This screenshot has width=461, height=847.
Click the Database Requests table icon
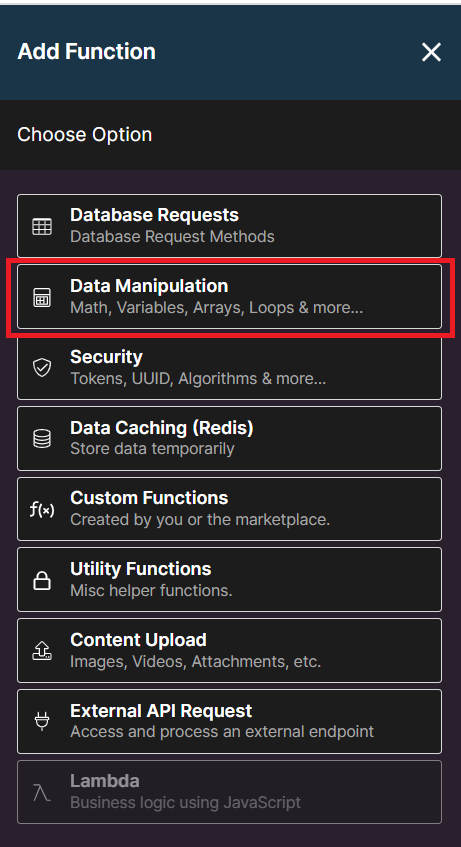point(42,226)
